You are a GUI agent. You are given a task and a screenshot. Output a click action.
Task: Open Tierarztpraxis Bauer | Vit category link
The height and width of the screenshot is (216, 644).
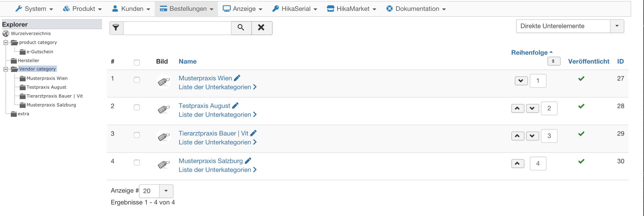click(213, 133)
